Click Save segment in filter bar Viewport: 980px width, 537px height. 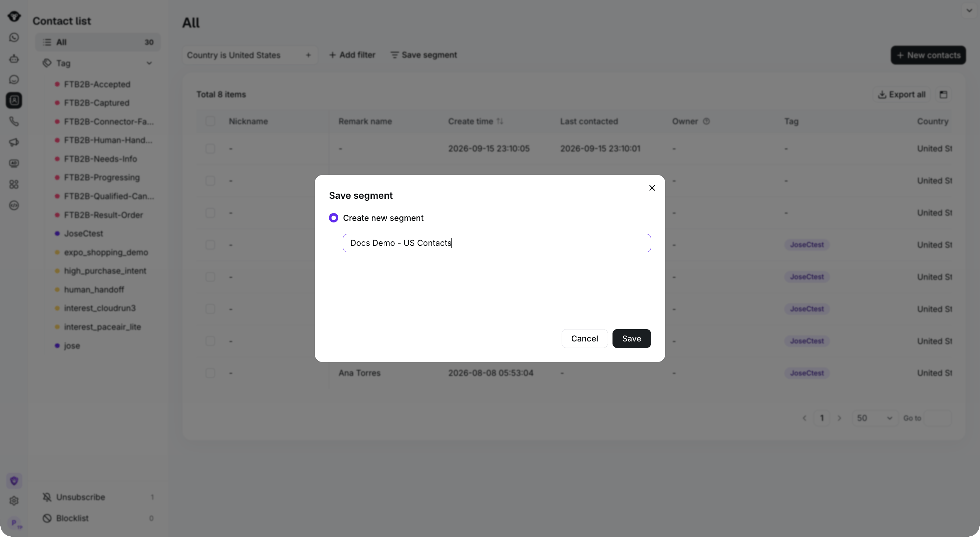[x=424, y=55]
